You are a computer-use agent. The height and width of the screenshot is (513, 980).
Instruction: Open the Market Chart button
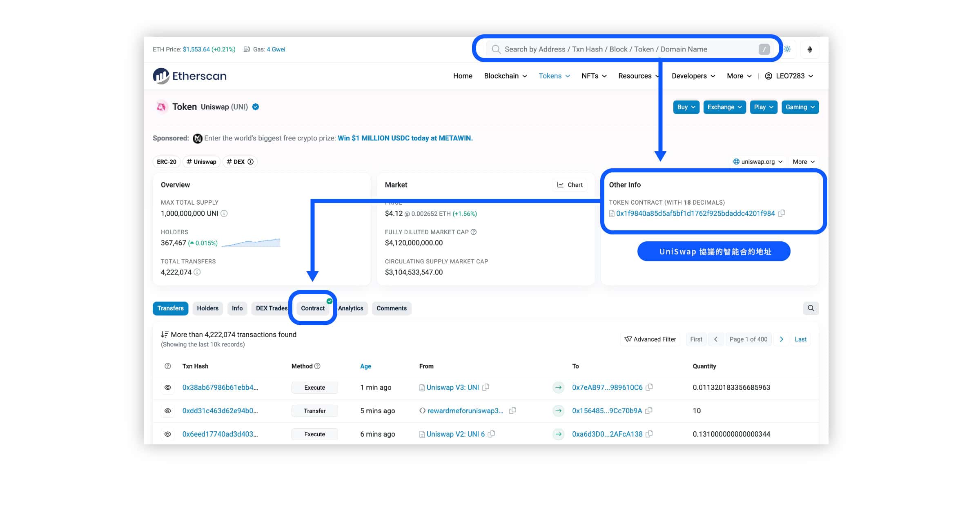pos(570,185)
